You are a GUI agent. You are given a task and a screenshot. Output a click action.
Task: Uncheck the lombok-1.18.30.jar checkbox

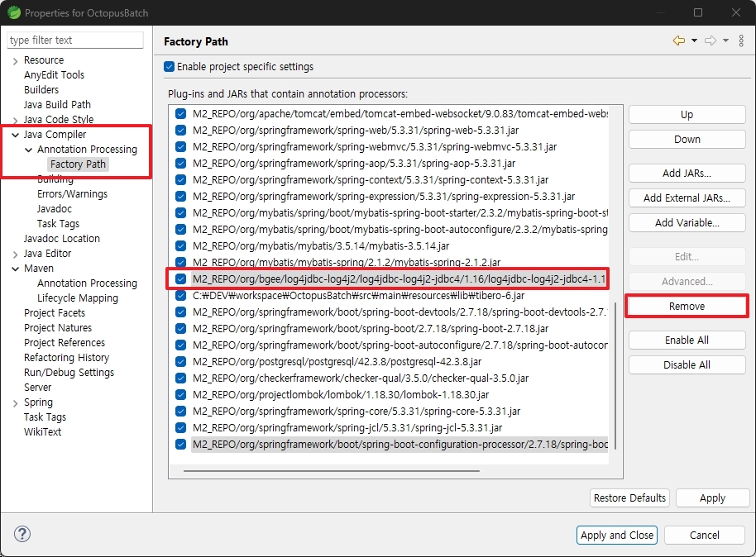[x=181, y=395]
